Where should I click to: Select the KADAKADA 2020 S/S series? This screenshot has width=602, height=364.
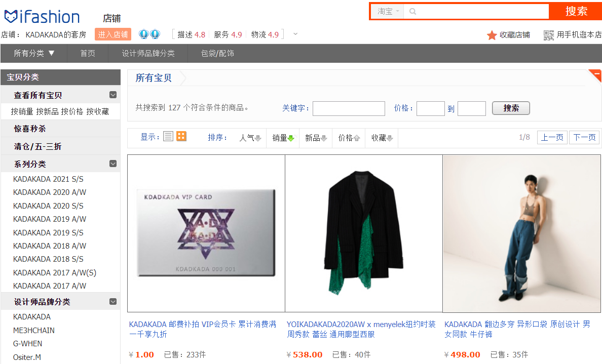pos(48,206)
